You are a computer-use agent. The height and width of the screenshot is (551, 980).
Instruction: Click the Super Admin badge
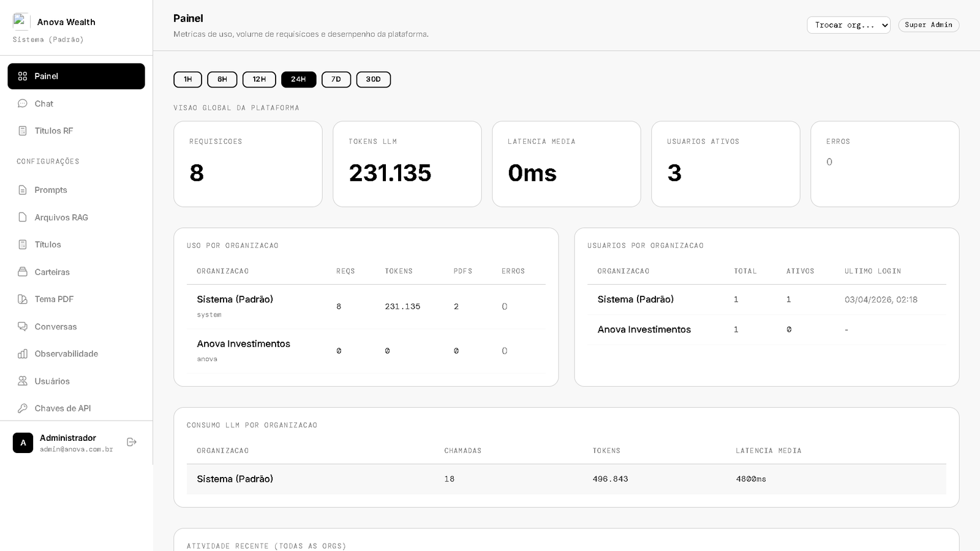[x=928, y=25]
